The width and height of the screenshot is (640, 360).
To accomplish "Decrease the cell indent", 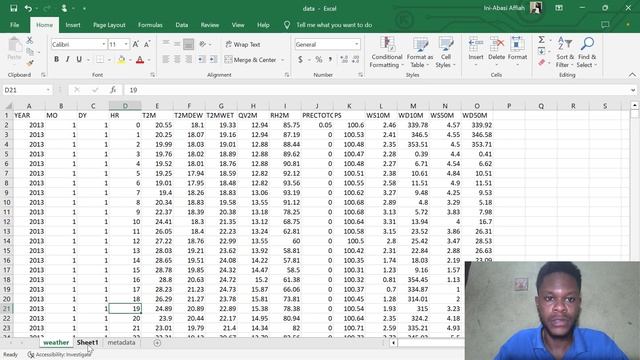I will (x=202, y=60).
